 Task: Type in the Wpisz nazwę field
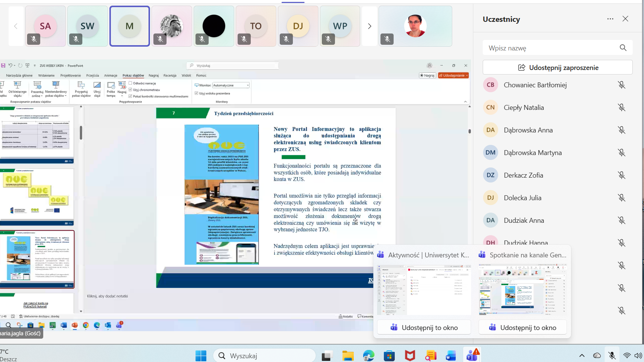pyautogui.click(x=549, y=48)
